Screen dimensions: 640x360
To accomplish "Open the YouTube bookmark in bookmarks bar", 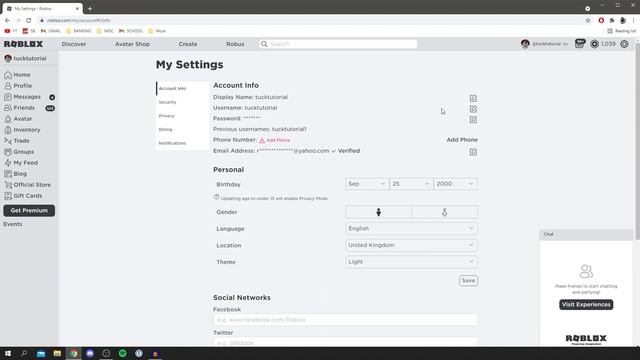I will (11, 31).
